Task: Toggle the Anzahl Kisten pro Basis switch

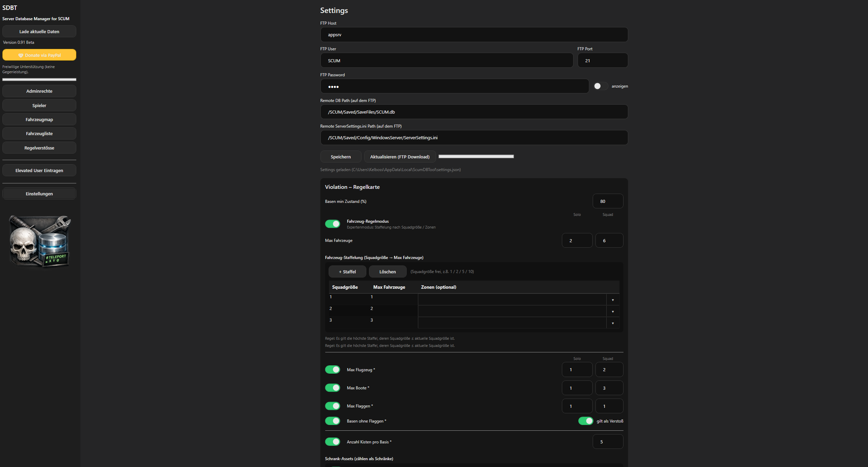Action: 332,442
